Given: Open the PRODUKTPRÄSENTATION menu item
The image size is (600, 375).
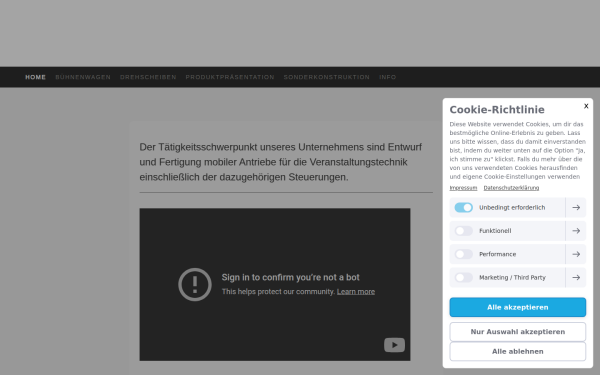Looking at the screenshot, I should pos(230,77).
